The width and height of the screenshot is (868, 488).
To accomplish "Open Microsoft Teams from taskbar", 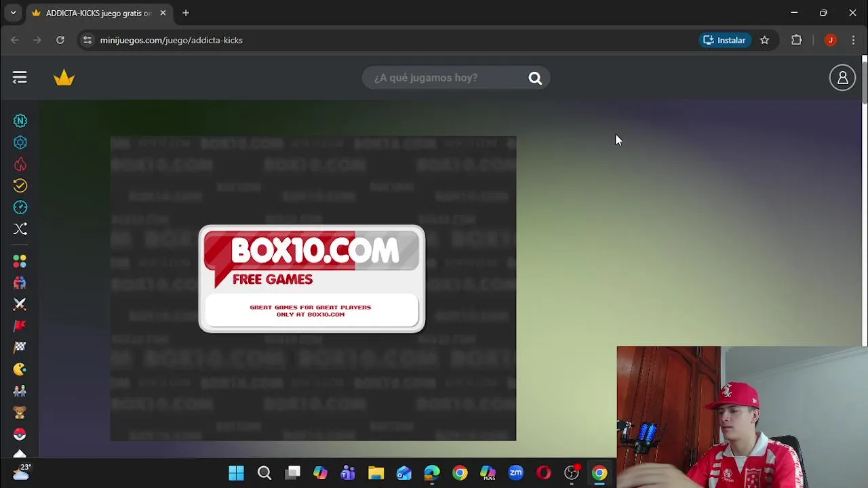I will click(348, 473).
